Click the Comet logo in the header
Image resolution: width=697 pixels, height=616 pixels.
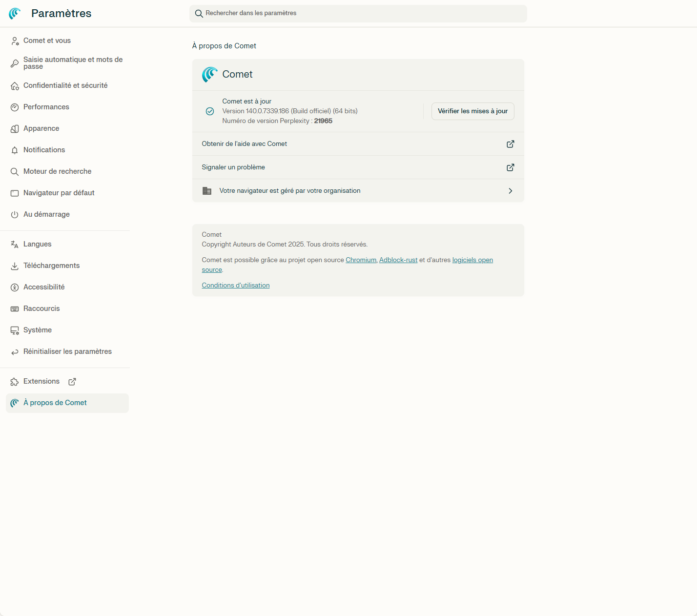pos(14,13)
